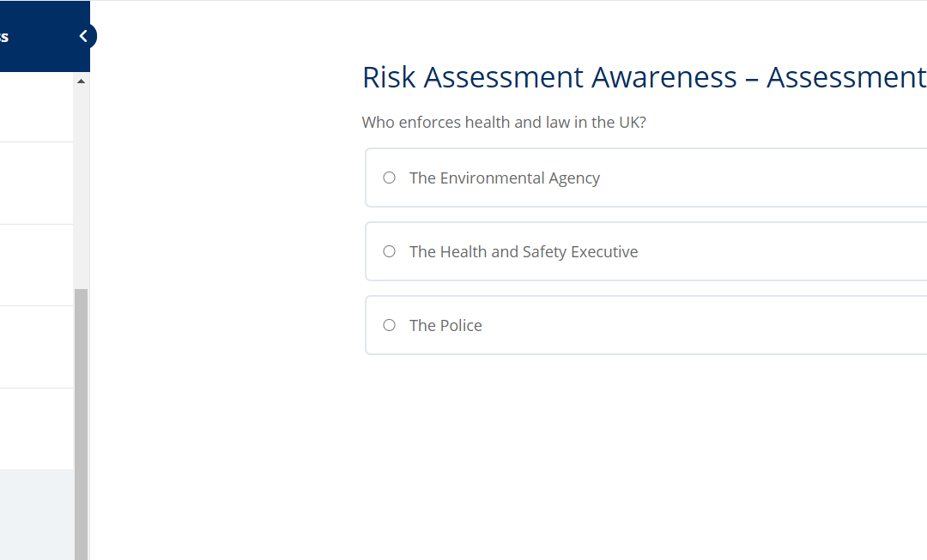Open the first lesson item in the sidebar
This screenshot has width=927, height=560.
click(36, 107)
